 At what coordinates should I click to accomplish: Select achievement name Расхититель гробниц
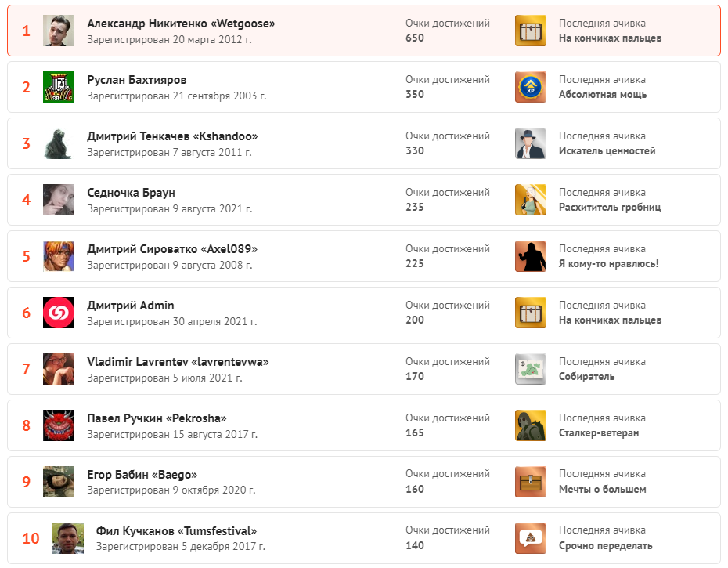tap(610, 208)
